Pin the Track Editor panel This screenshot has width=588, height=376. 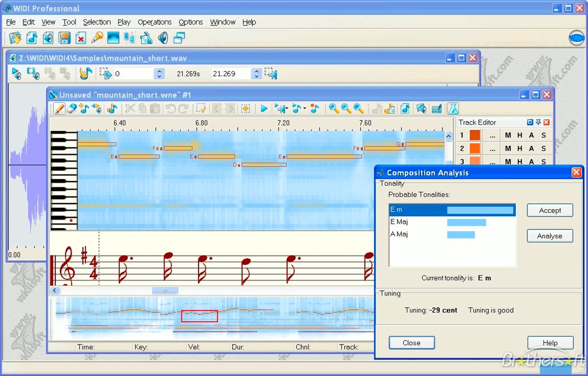[x=538, y=122]
